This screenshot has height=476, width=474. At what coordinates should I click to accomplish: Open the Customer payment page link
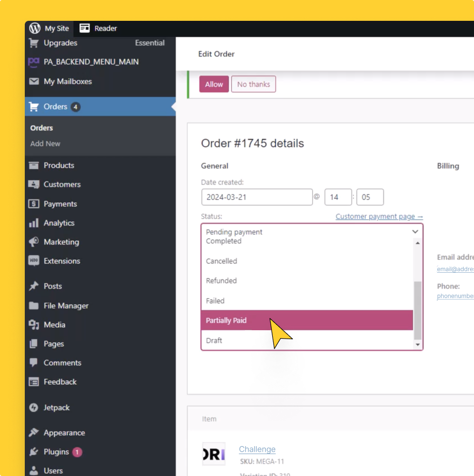[x=379, y=216]
